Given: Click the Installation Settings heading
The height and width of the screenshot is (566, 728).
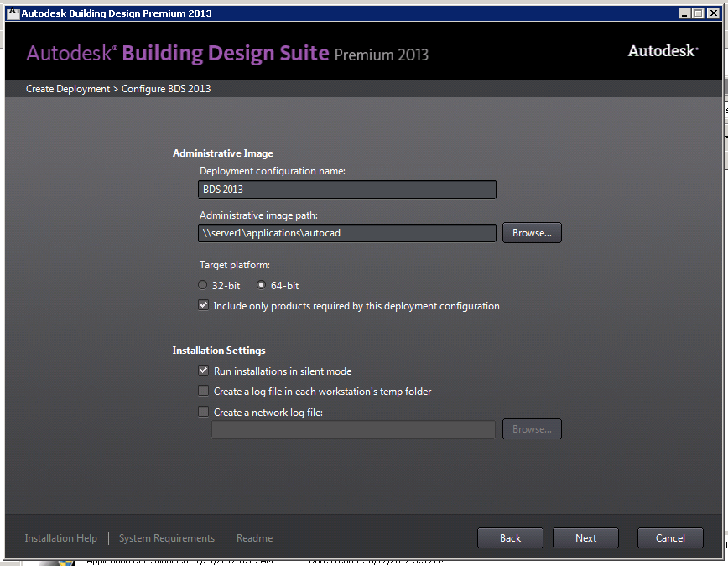Looking at the screenshot, I should tap(219, 351).
